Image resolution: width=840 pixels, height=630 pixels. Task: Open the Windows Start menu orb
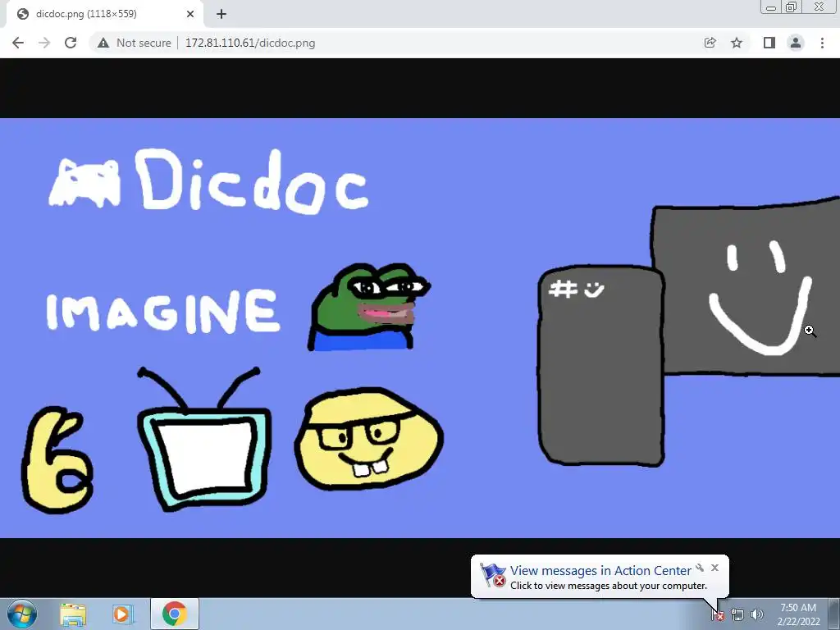tap(22, 614)
